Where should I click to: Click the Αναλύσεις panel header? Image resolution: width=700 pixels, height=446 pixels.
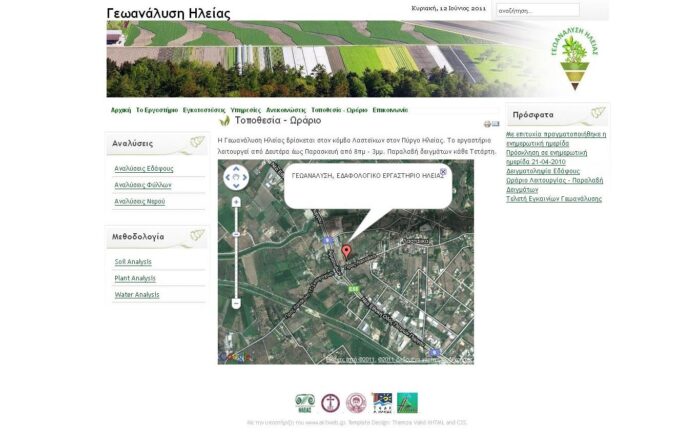[x=157, y=143]
